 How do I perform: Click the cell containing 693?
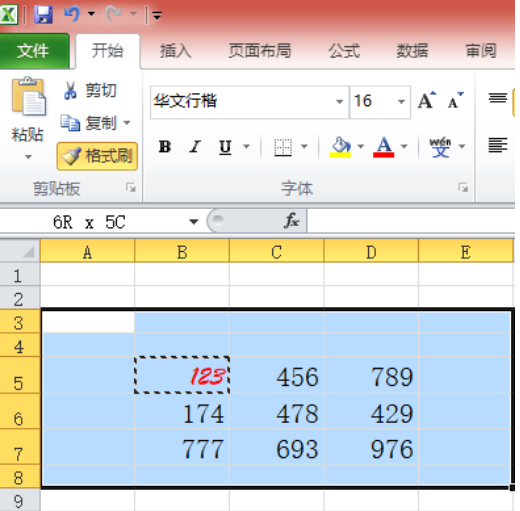click(276, 447)
